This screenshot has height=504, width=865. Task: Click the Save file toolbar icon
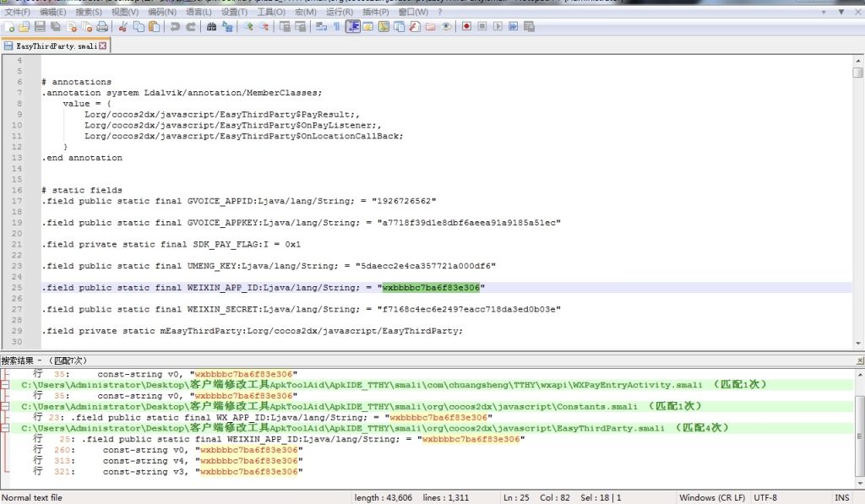click(39, 27)
